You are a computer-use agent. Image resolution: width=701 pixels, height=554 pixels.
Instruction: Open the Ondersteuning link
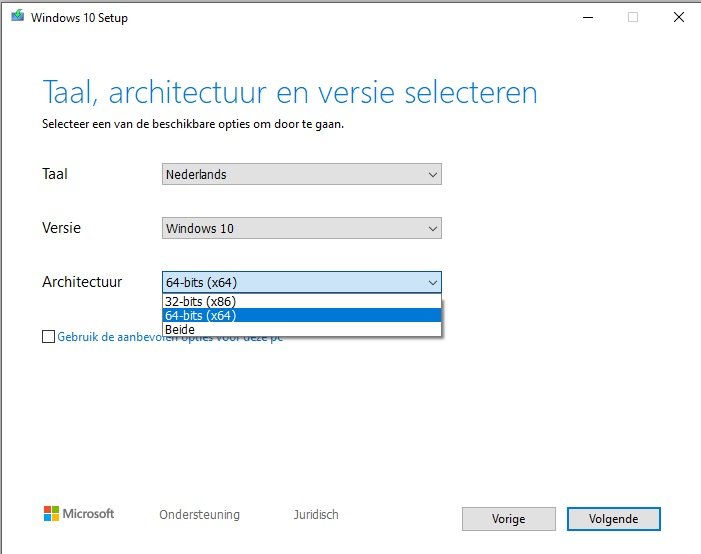(199, 515)
